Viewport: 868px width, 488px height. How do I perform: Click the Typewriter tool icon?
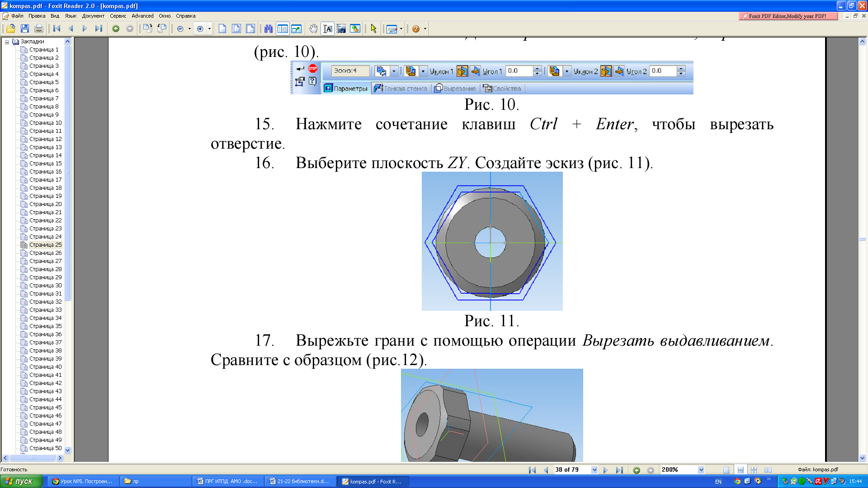[392, 29]
